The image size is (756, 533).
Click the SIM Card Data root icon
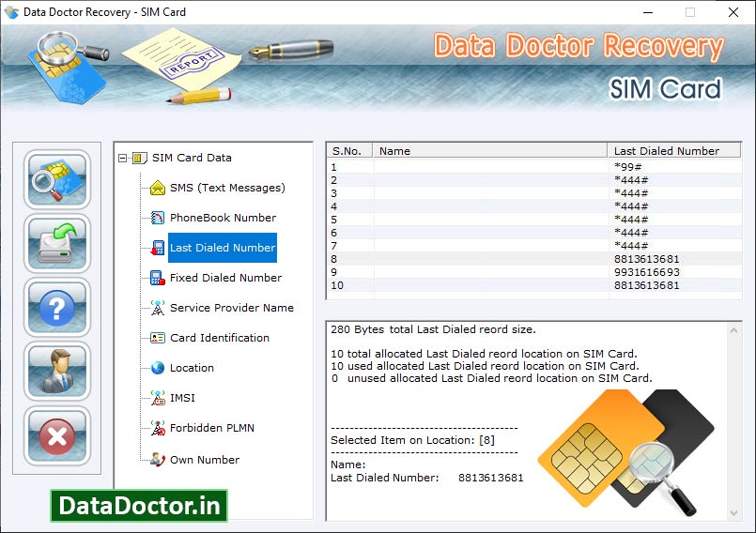coord(139,158)
